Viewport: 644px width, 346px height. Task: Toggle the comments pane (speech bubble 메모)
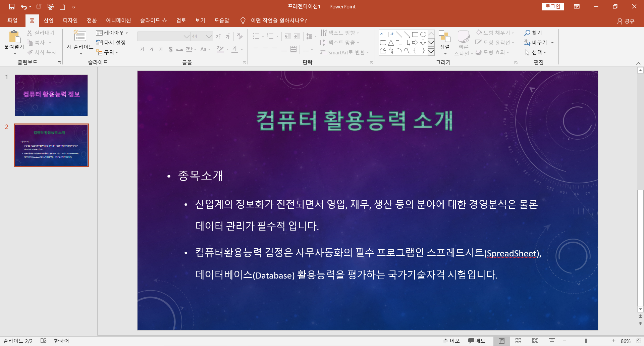pos(477,341)
